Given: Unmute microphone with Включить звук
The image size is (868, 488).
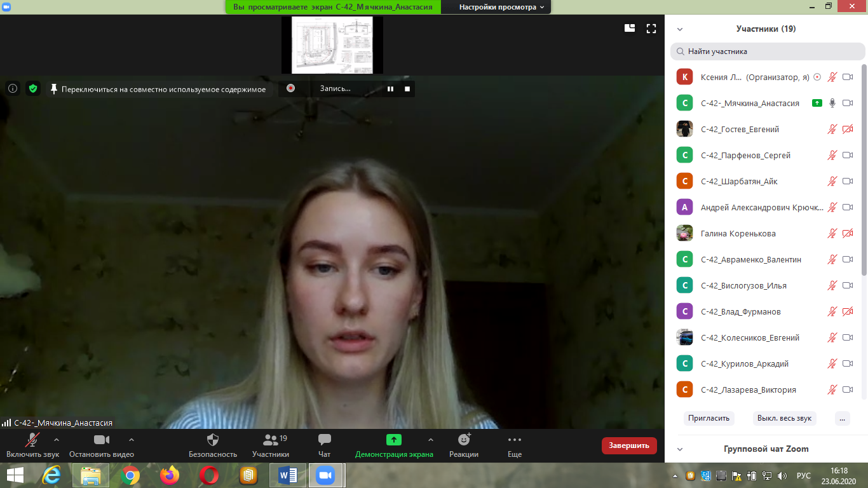Looking at the screenshot, I should [32, 445].
